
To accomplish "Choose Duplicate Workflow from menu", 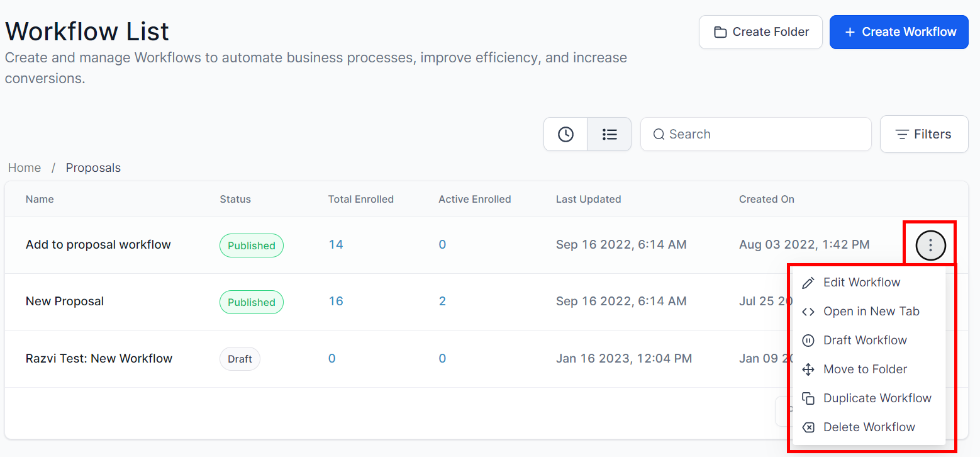I will pos(877,398).
